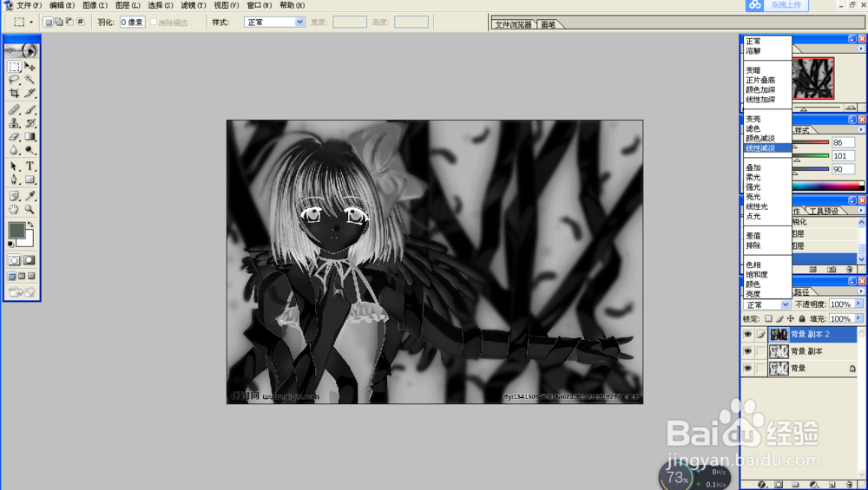
Task: Open the 样式 style dropdown
Action: 274,23
